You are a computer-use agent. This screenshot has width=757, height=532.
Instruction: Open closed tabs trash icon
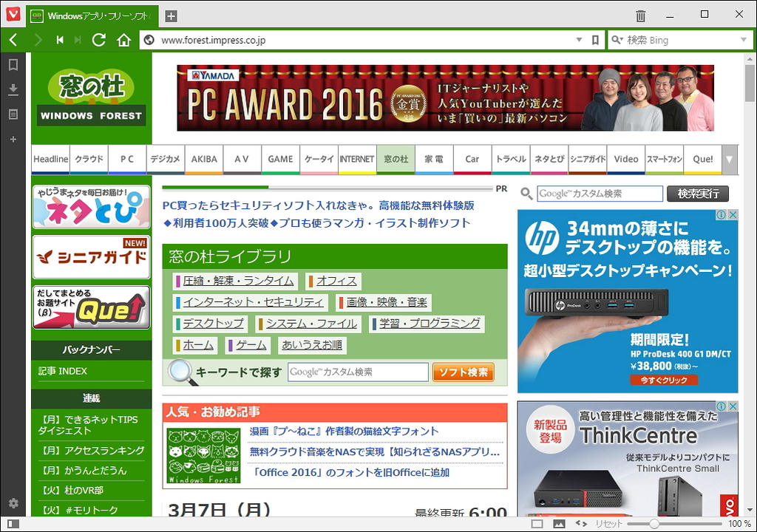point(640,16)
